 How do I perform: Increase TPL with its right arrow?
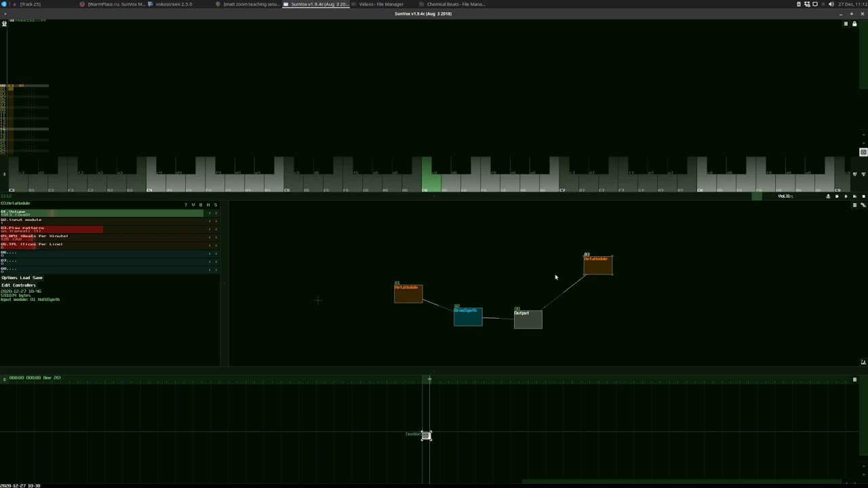point(216,245)
